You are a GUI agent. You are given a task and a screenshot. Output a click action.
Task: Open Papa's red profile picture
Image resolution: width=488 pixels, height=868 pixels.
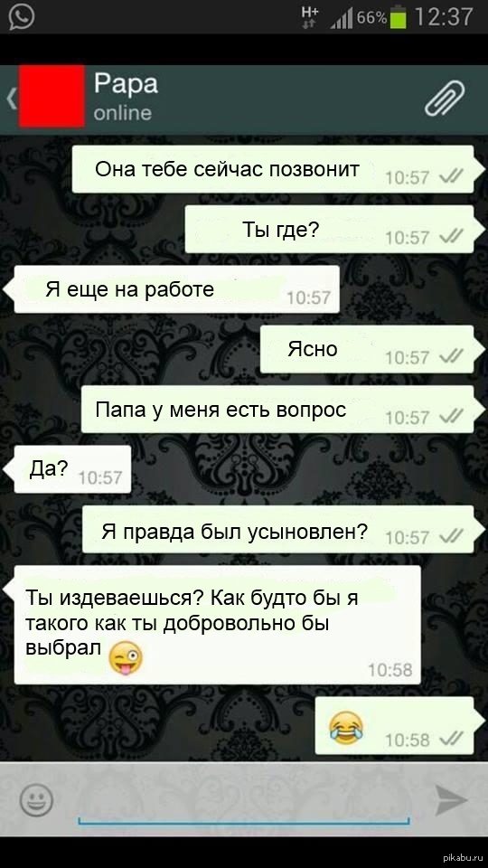click(x=52, y=97)
